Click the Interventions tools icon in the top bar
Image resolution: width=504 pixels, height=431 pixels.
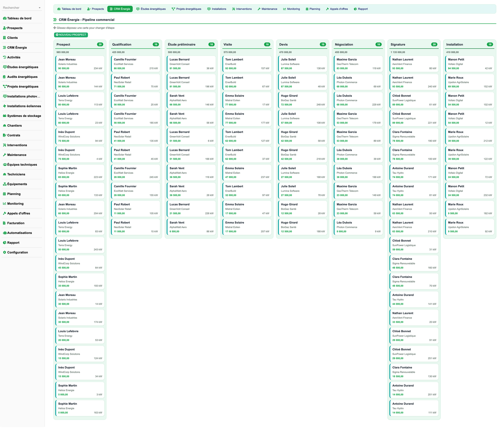click(x=234, y=9)
